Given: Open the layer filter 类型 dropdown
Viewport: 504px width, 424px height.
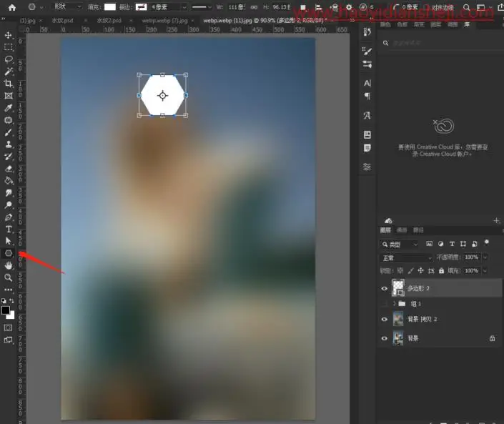Looking at the screenshot, I should [x=400, y=245].
